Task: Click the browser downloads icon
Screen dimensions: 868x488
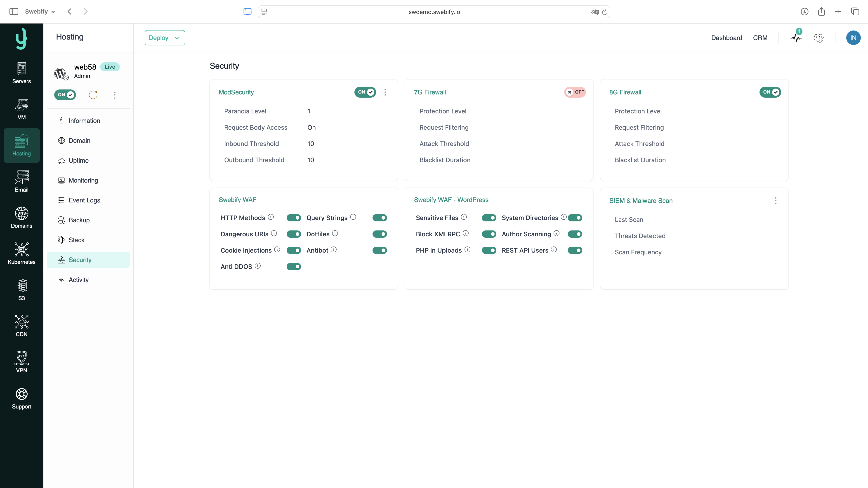Action: [x=804, y=12]
